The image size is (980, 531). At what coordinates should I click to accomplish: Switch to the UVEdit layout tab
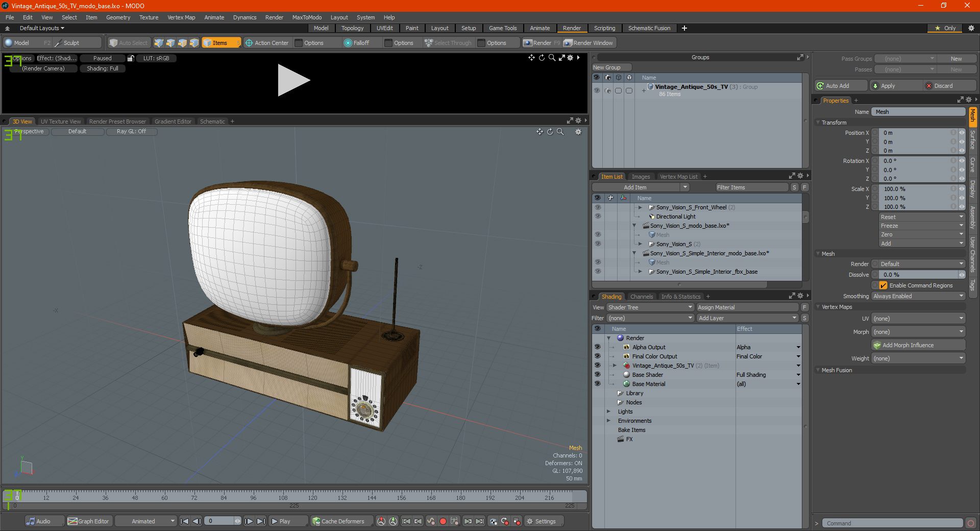click(x=384, y=28)
